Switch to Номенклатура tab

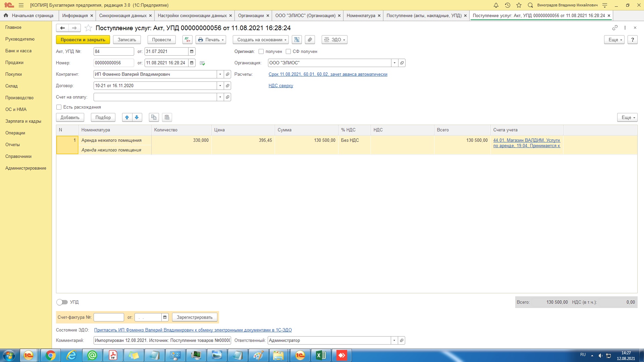click(361, 16)
